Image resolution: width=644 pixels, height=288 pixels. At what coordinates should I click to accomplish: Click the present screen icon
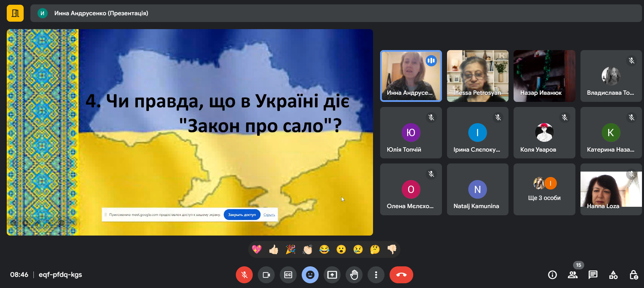(x=332, y=275)
